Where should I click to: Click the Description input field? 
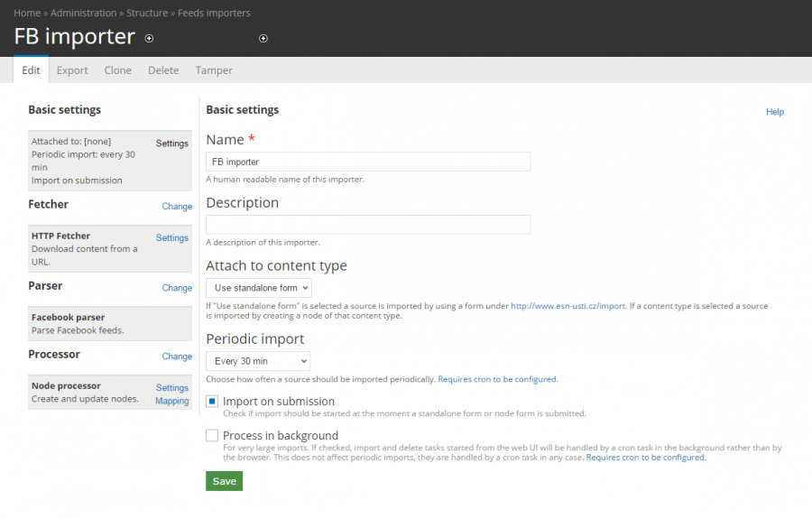368,225
